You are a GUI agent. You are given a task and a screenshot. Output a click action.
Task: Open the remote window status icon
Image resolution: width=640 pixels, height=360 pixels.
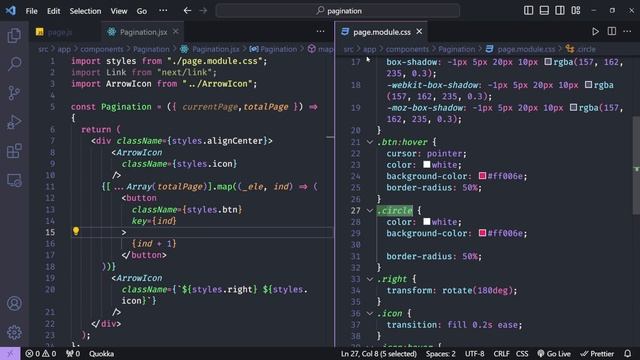point(10,353)
